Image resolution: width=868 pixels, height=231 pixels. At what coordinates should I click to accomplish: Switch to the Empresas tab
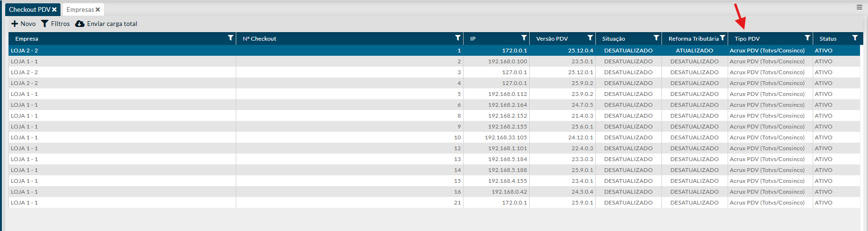(80, 9)
